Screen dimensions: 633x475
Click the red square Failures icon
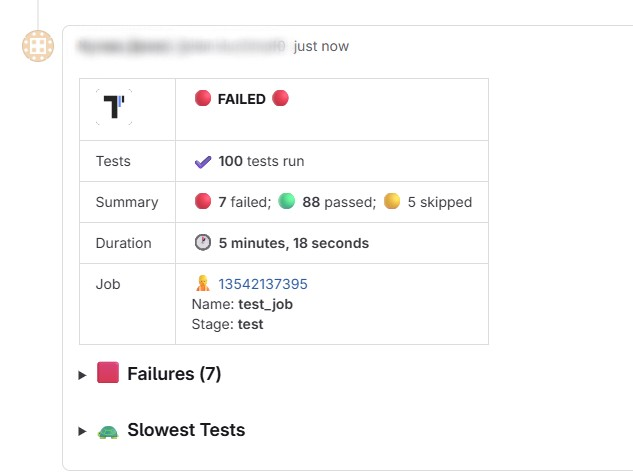tap(108, 374)
